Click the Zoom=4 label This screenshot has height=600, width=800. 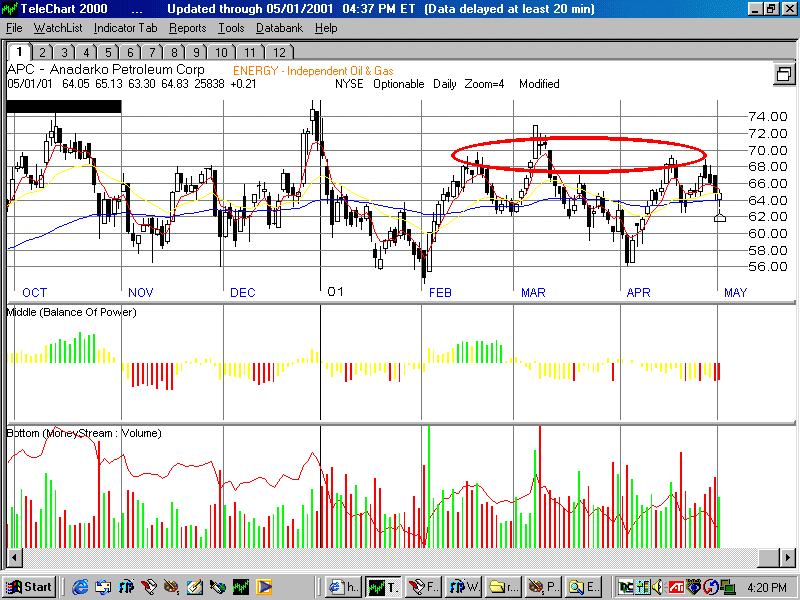[484, 84]
